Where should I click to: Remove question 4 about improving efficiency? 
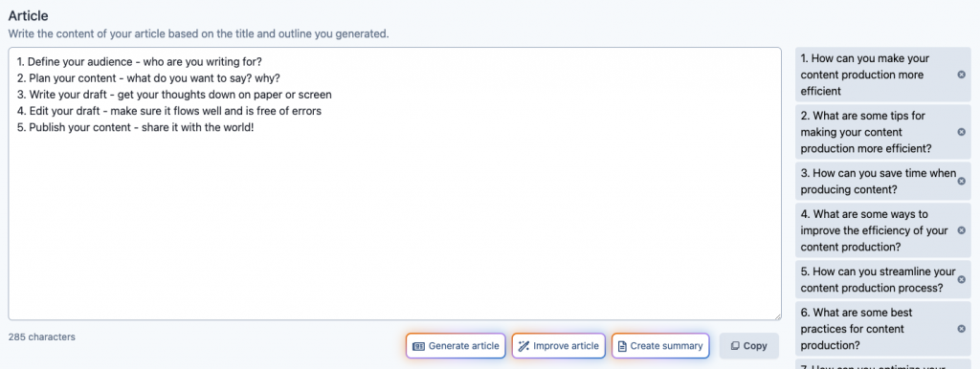pos(961,230)
